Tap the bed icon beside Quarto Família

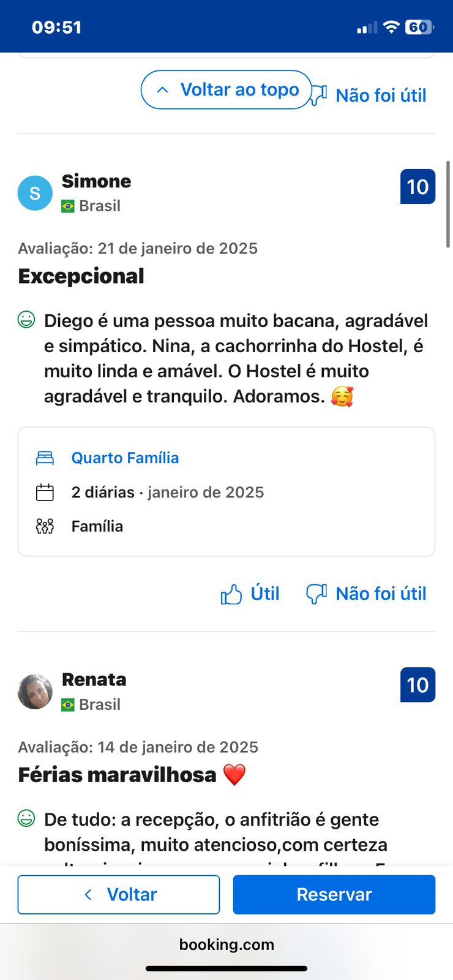pyautogui.click(x=45, y=458)
